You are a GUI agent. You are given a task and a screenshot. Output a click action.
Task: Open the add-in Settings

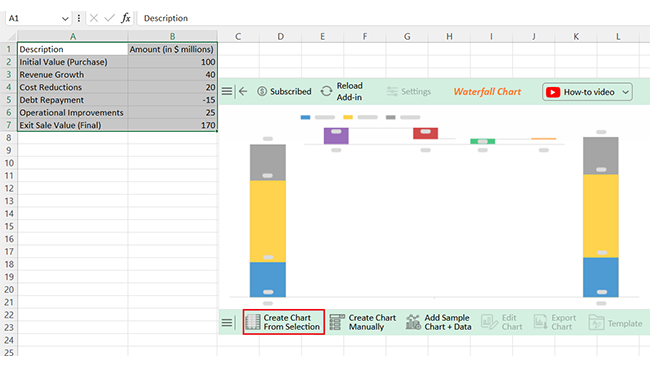point(409,91)
